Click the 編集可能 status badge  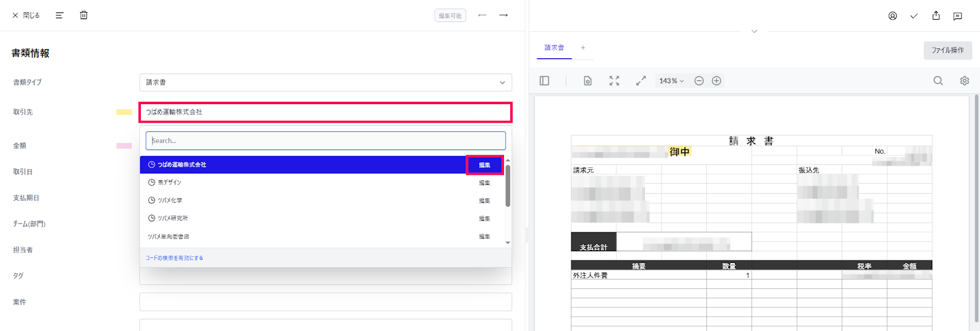450,15
